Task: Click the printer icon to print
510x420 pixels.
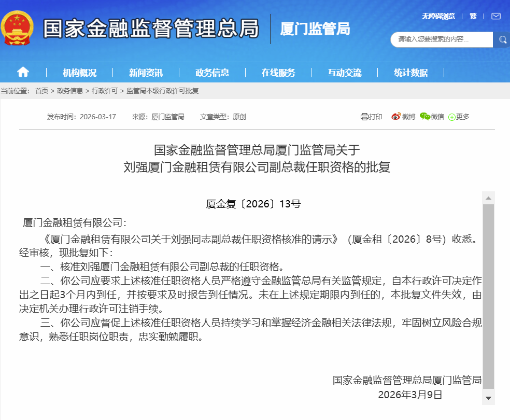Action: coord(364,117)
